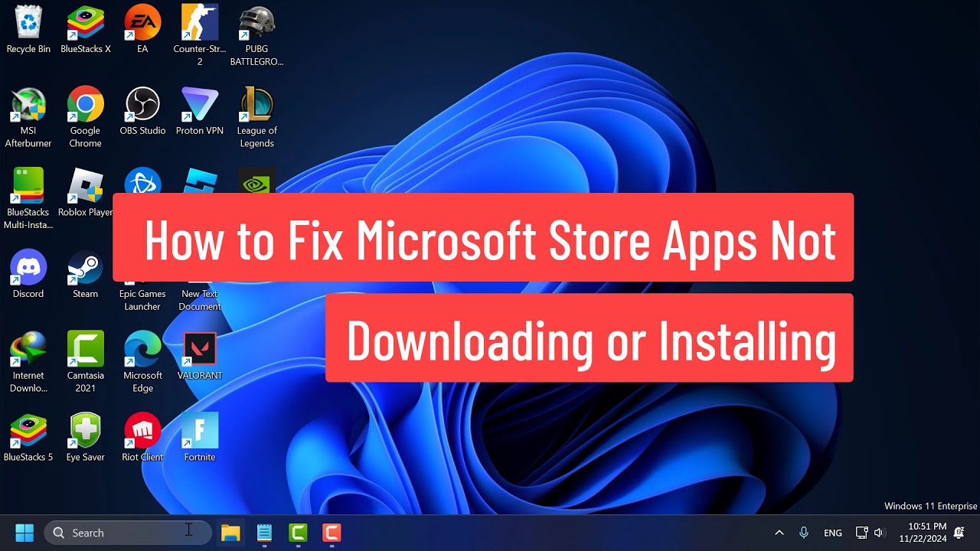Select the OBS Studio desktop shortcut

click(142, 111)
